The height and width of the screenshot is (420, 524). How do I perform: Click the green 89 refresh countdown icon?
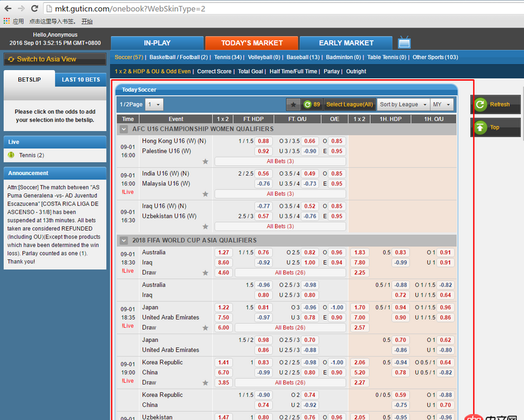tap(307, 105)
